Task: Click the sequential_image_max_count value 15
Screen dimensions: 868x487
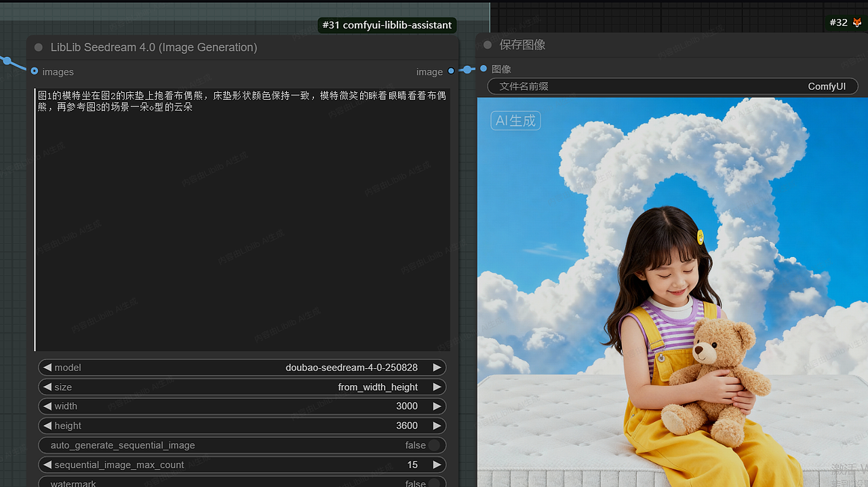Action: (x=412, y=465)
